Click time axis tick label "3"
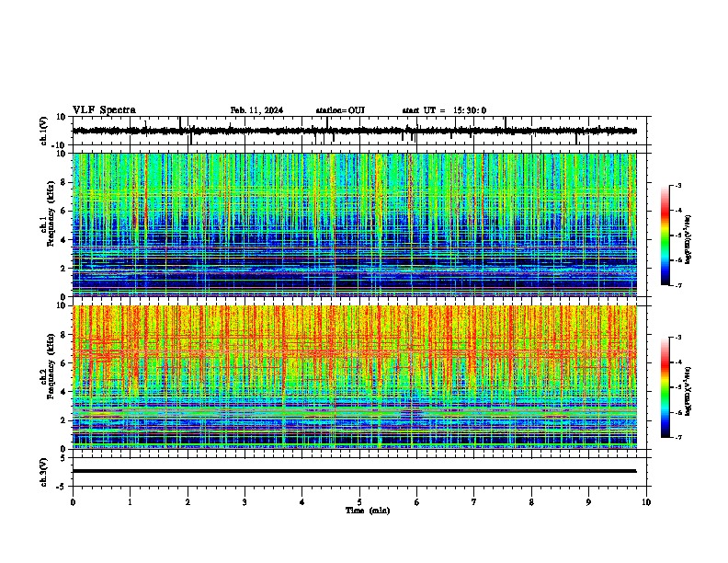728x563 pixels. [245, 502]
